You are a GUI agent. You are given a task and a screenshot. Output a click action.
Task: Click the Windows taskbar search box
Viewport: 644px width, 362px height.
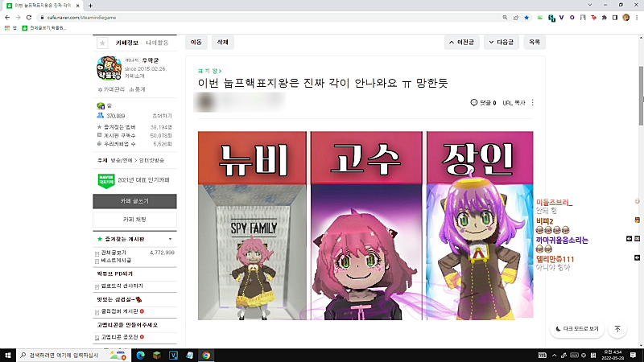(x=64, y=356)
